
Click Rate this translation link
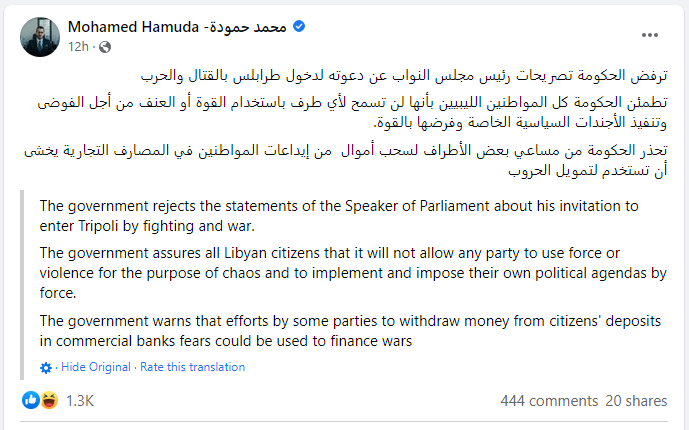click(x=192, y=367)
